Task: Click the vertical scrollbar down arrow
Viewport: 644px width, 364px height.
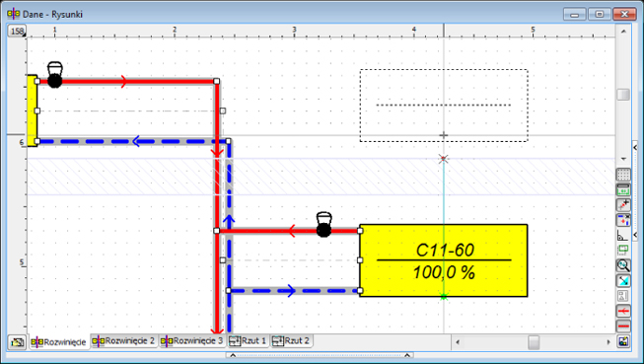Action: 623,159
